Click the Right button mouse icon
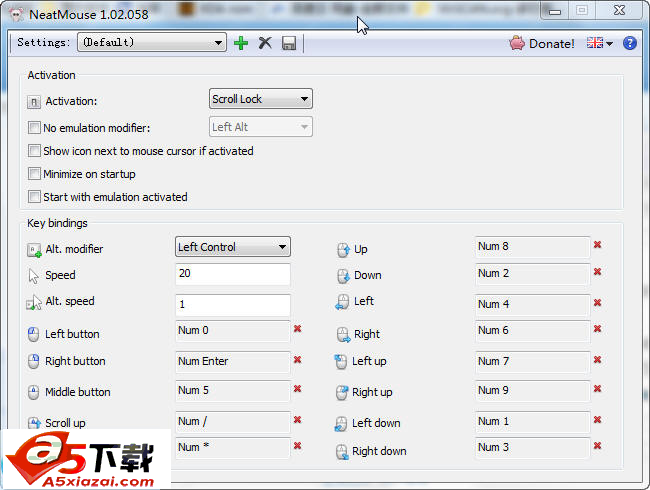The image size is (650, 490). tap(33, 361)
